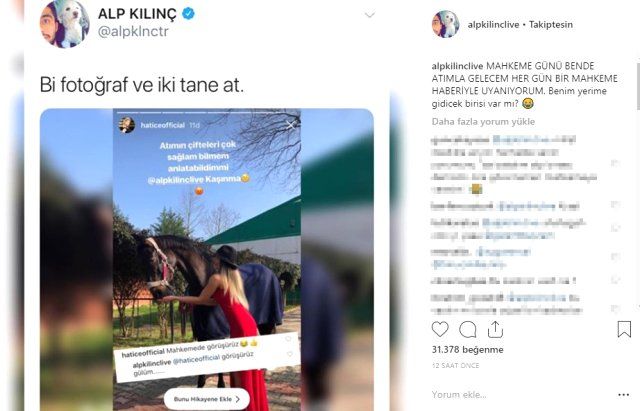
Task: Close the story with the X icon
Action: coord(290,125)
